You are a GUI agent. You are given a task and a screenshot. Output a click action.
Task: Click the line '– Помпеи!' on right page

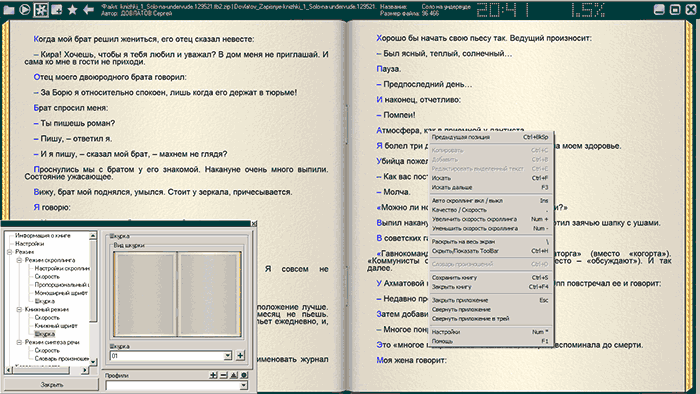396,115
